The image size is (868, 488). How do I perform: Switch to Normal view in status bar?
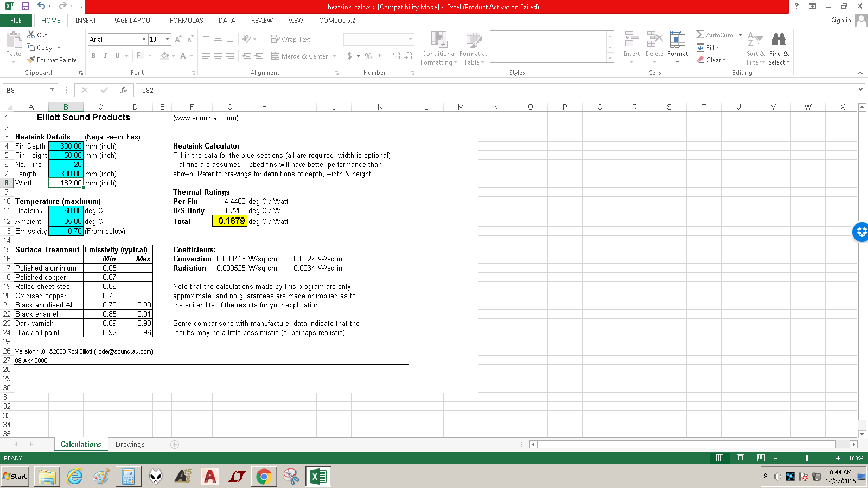pos(720,458)
